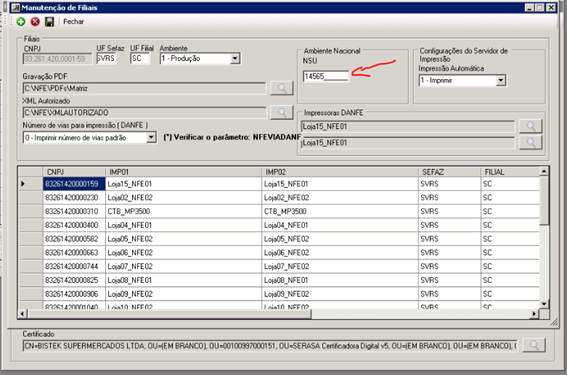Screen dimensions: 567x375
Task: Close the Manutenção de Filiais window
Action: coord(551,8)
